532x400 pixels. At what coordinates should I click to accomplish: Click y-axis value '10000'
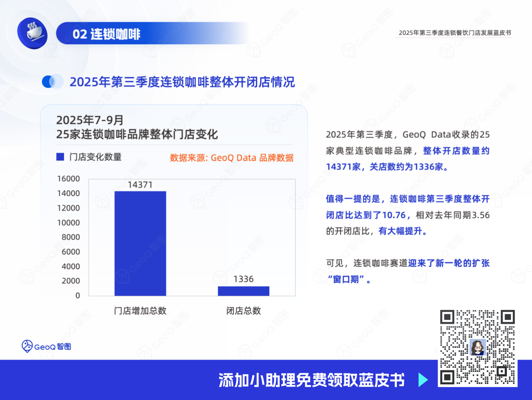[x=68, y=223]
